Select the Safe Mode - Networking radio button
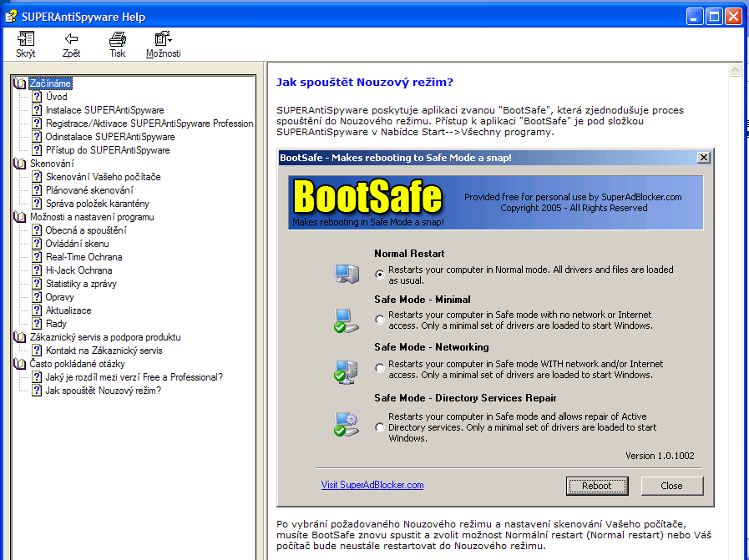Image resolution: width=749 pixels, height=560 pixels. [x=380, y=368]
